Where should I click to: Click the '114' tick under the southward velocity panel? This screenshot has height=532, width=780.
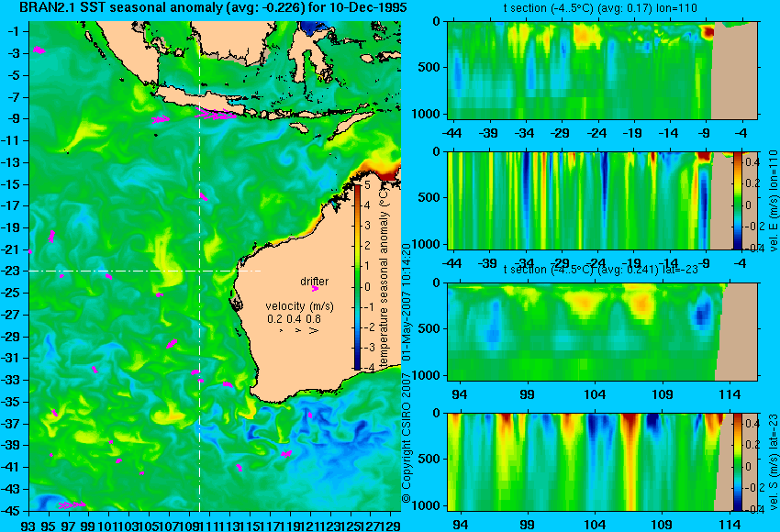[730, 525]
